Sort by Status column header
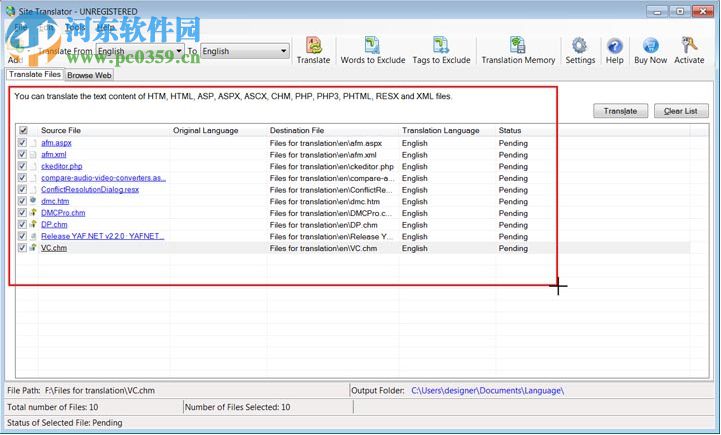Screen dimensions: 721x435 tap(510, 130)
